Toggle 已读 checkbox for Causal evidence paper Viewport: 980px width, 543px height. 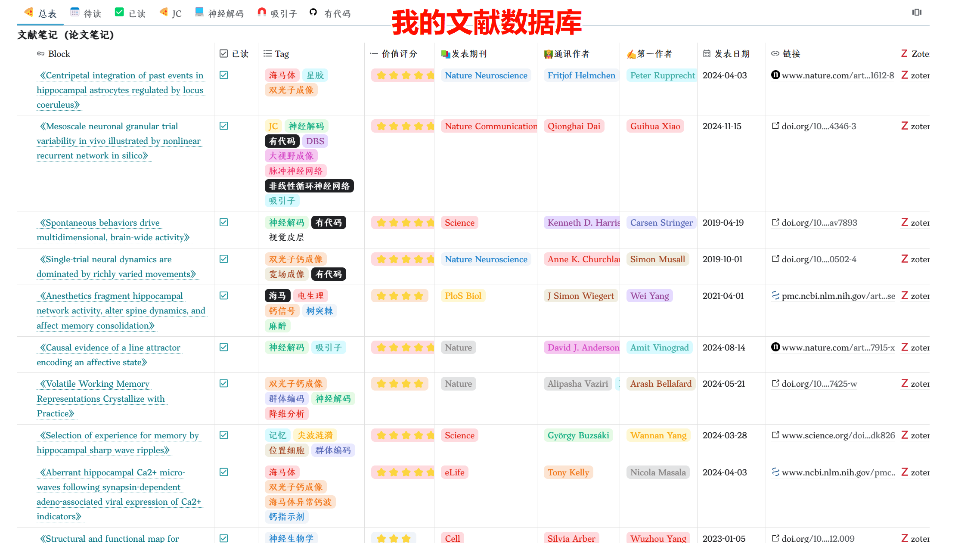click(223, 347)
